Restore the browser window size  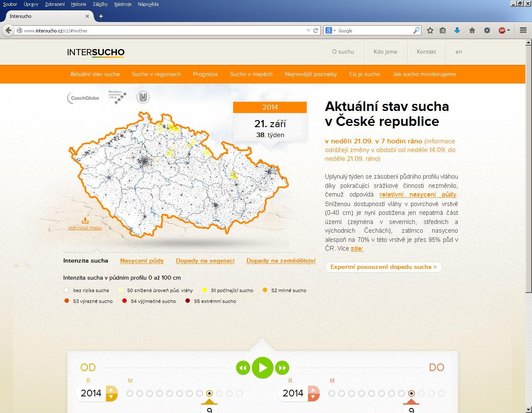(520, 3)
